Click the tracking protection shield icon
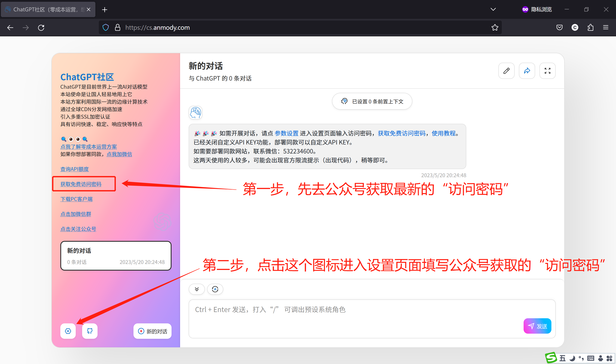 pos(105,28)
